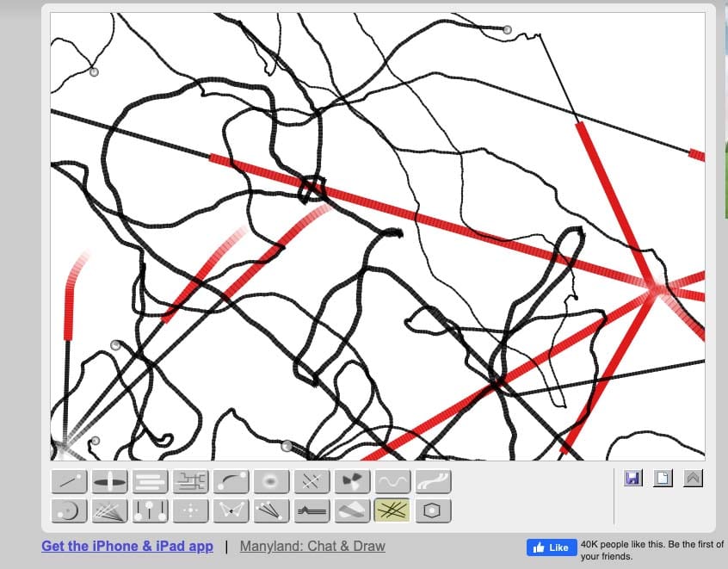Pick the three horizontal bars brush

(x=150, y=482)
